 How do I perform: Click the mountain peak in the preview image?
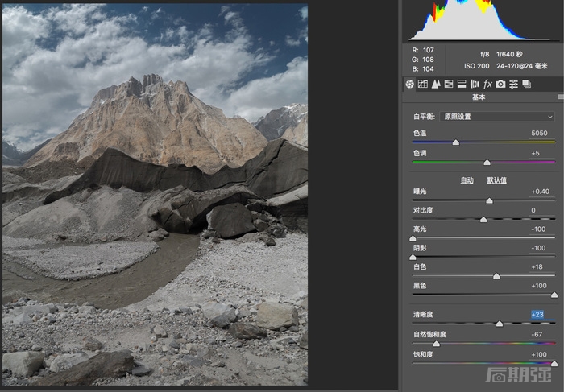coord(151,80)
